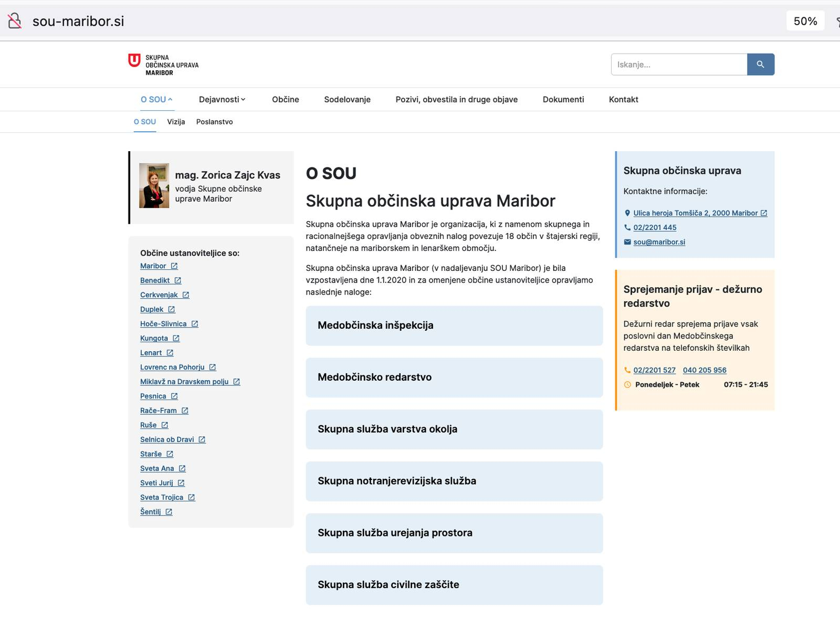Switch to the Vizija sub-tab

pyautogui.click(x=176, y=122)
